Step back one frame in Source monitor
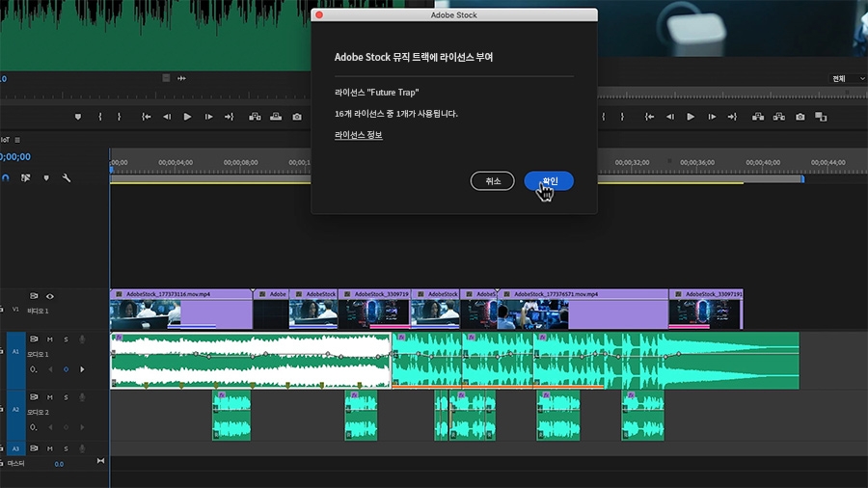 tap(167, 117)
